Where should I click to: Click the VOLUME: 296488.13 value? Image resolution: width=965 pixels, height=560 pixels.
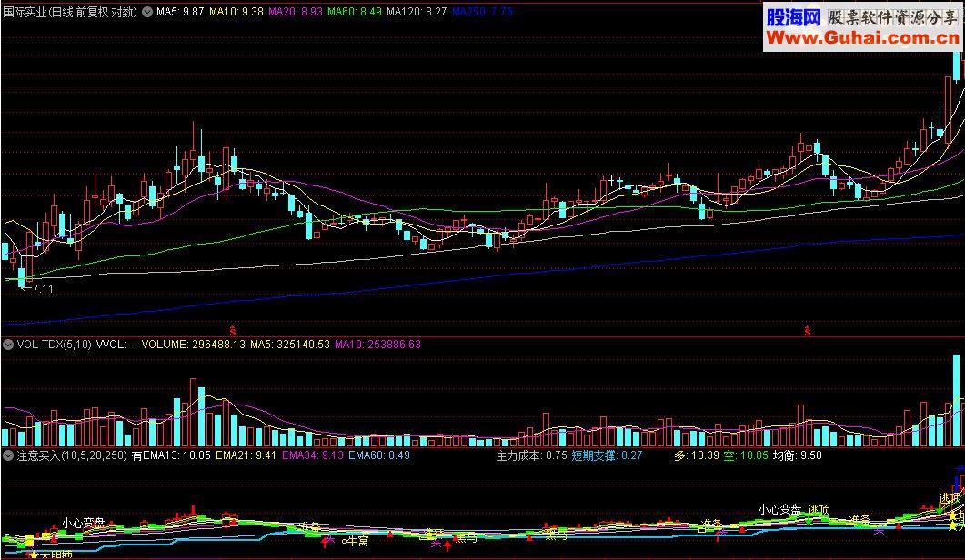tap(193, 345)
